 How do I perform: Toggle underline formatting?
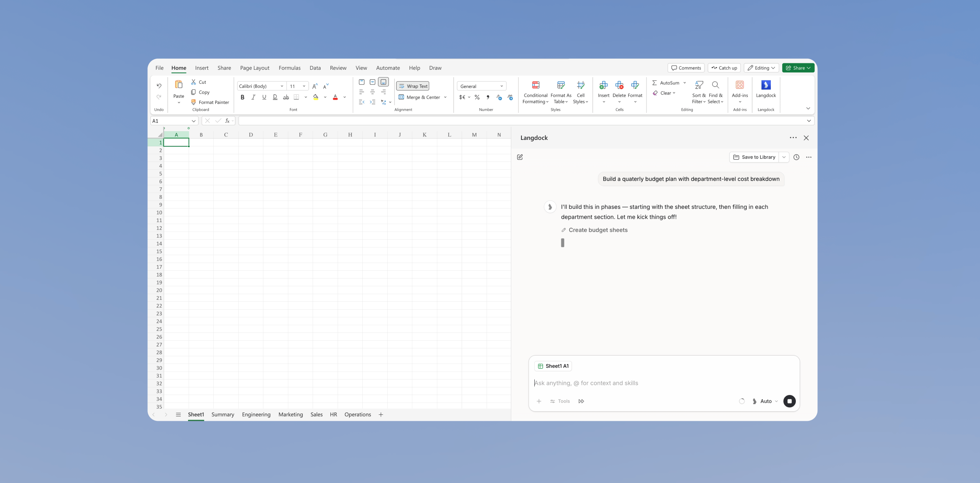[264, 97]
